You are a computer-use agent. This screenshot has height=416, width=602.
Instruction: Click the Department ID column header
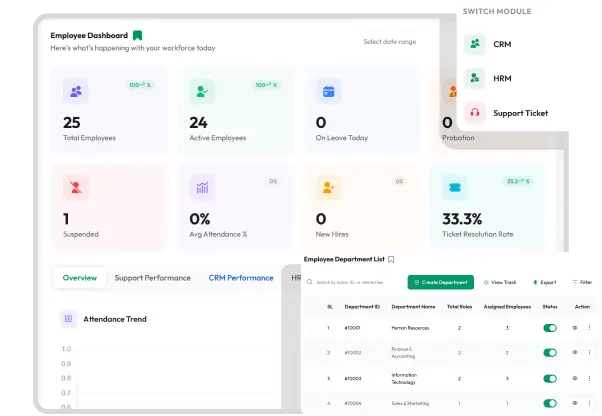tap(362, 307)
